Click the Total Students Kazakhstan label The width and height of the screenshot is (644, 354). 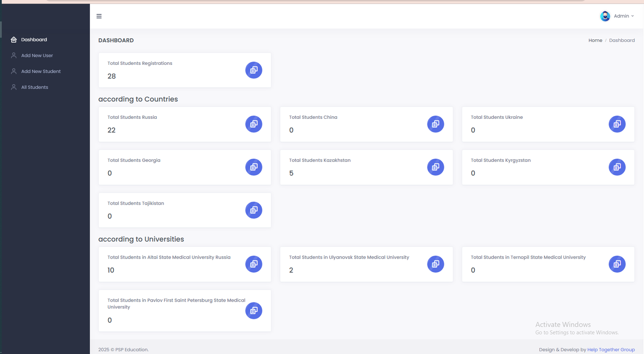pos(320,160)
